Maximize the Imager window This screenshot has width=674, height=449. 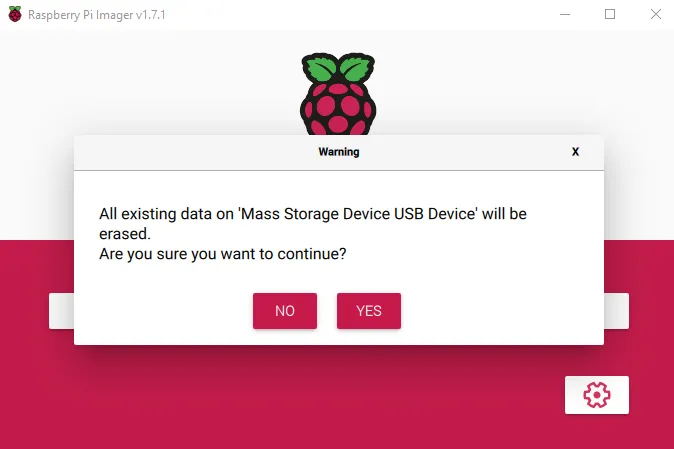610,14
